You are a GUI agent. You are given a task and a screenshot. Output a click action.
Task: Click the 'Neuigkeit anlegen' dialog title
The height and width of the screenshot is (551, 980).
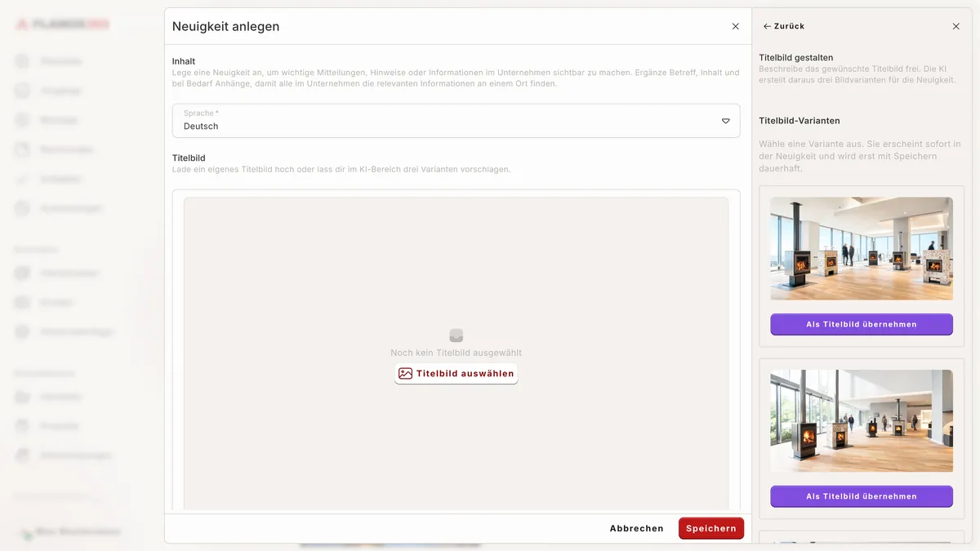click(x=225, y=26)
